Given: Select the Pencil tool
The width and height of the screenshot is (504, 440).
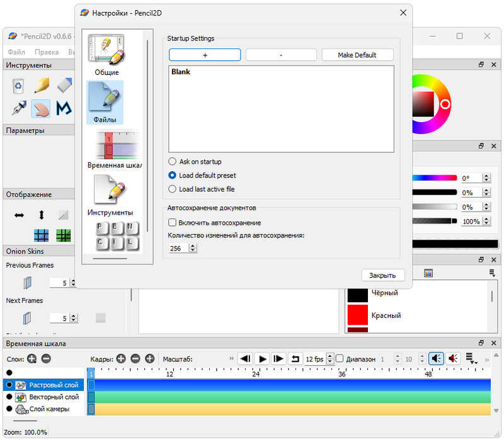Looking at the screenshot, I should point(41,85).
